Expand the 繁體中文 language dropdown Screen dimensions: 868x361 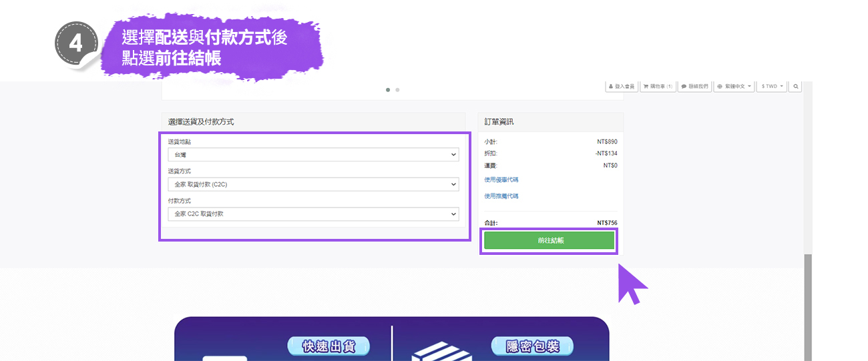[734, 87]
